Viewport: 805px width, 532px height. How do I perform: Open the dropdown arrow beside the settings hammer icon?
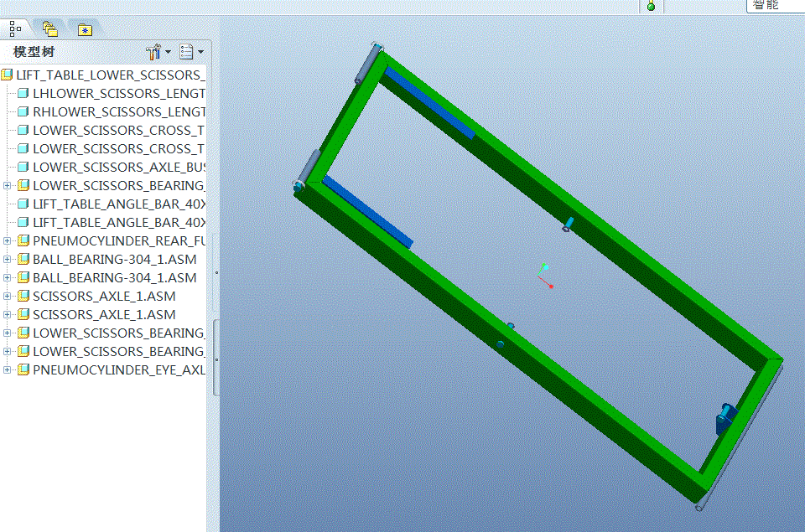168,52
